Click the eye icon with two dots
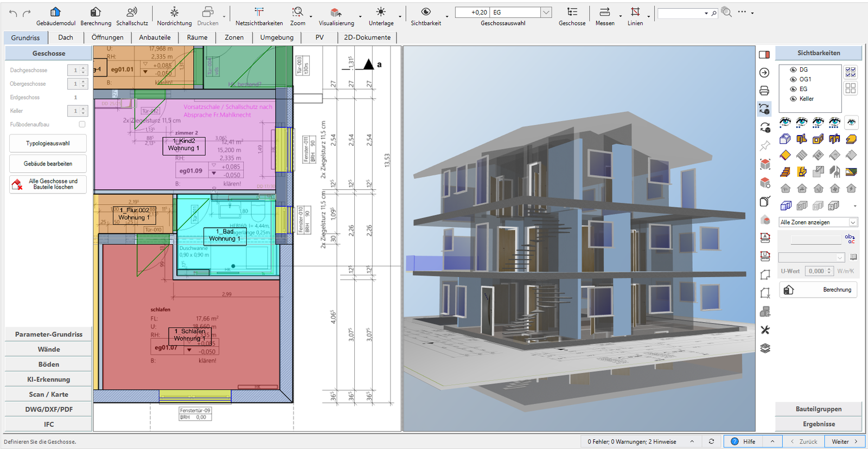This screenshot has width=868, height=449. (x=802, y=122)
